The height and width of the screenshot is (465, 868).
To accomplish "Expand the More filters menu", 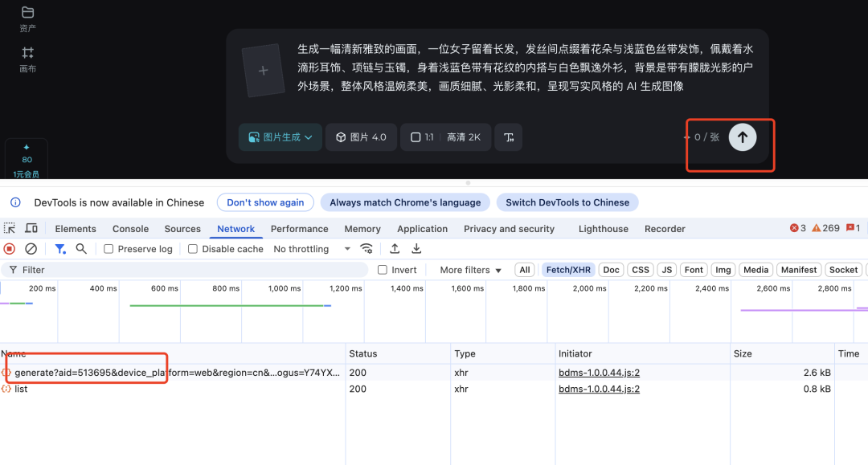I will [467, 269].
